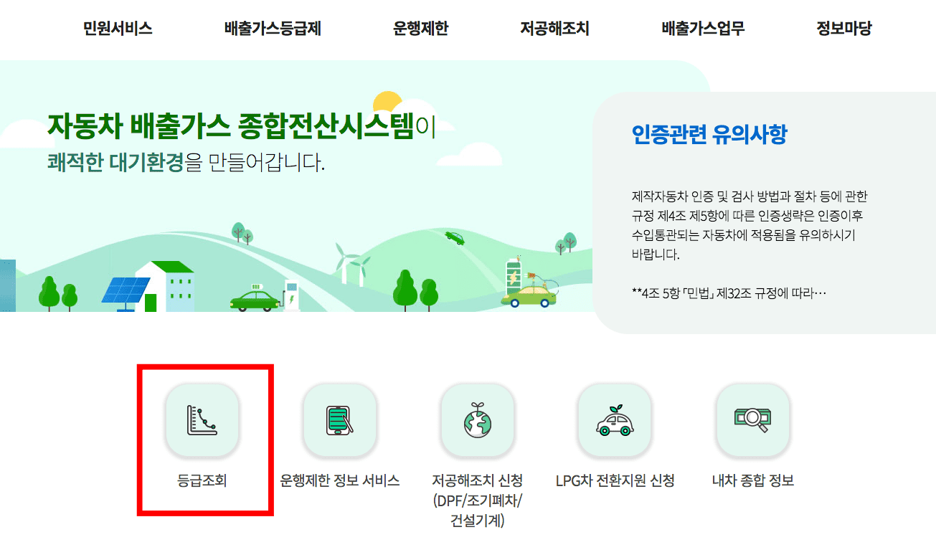Click the electric car illustration in the banner

(x=255, y=298)
